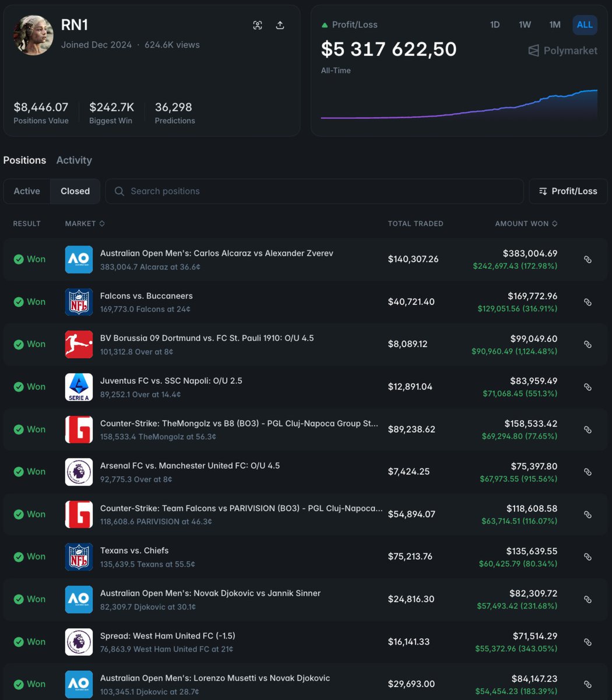Copy link icon for Falcons vs. Buccaneers row
Screen dimensions: 612x700
588,302
